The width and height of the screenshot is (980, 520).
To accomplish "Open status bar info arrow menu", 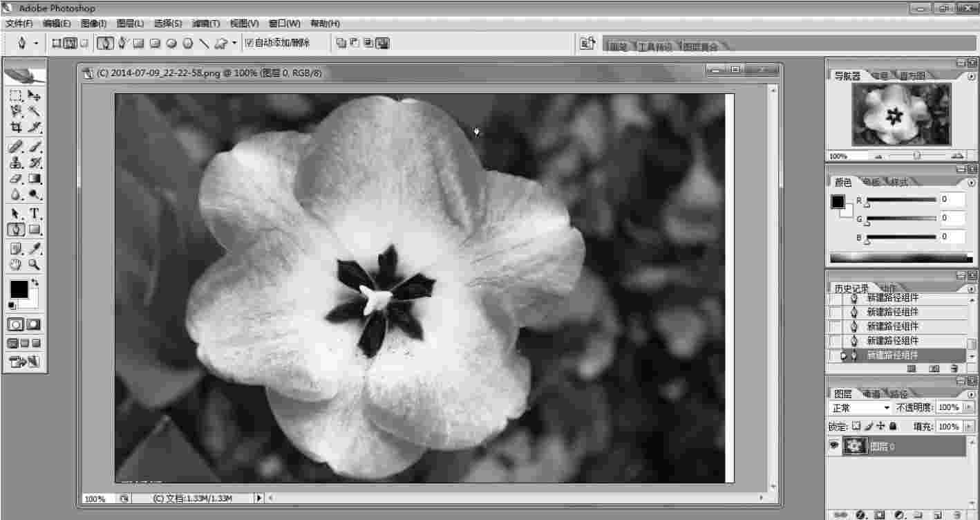I will pos(259,498).
